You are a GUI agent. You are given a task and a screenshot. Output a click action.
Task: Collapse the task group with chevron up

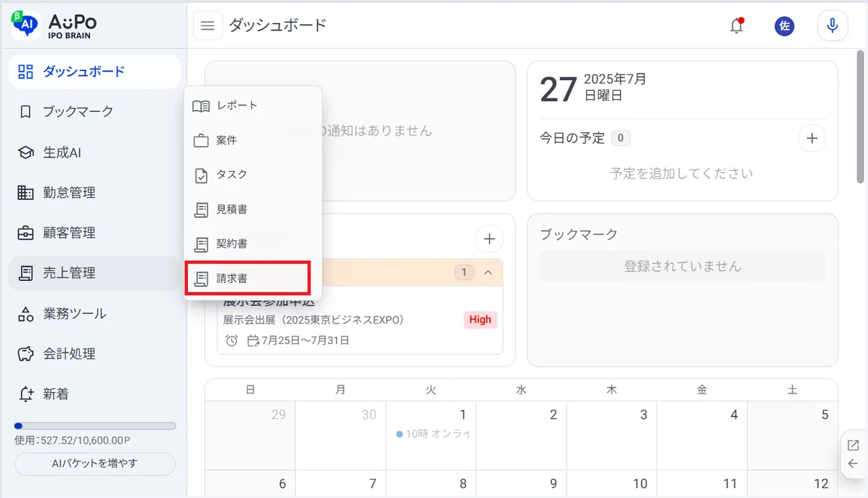click(488, 272)
